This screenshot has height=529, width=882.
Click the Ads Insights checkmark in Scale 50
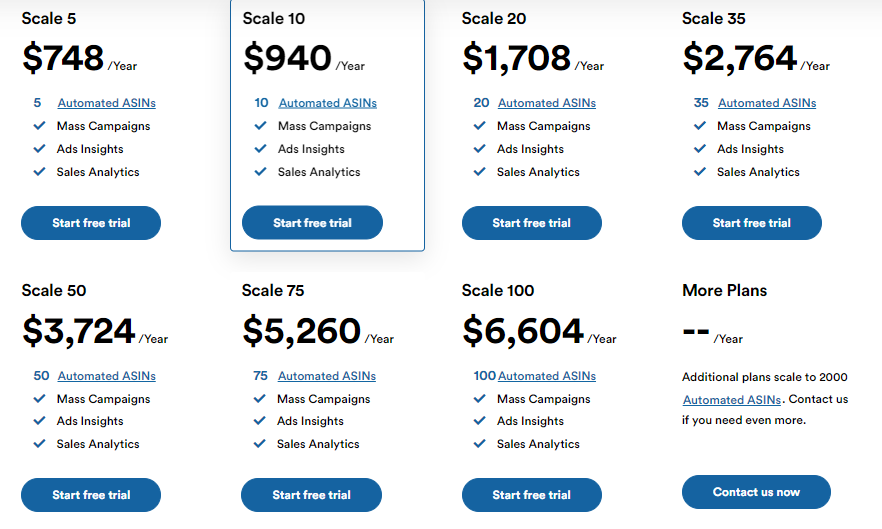point(39,420)
